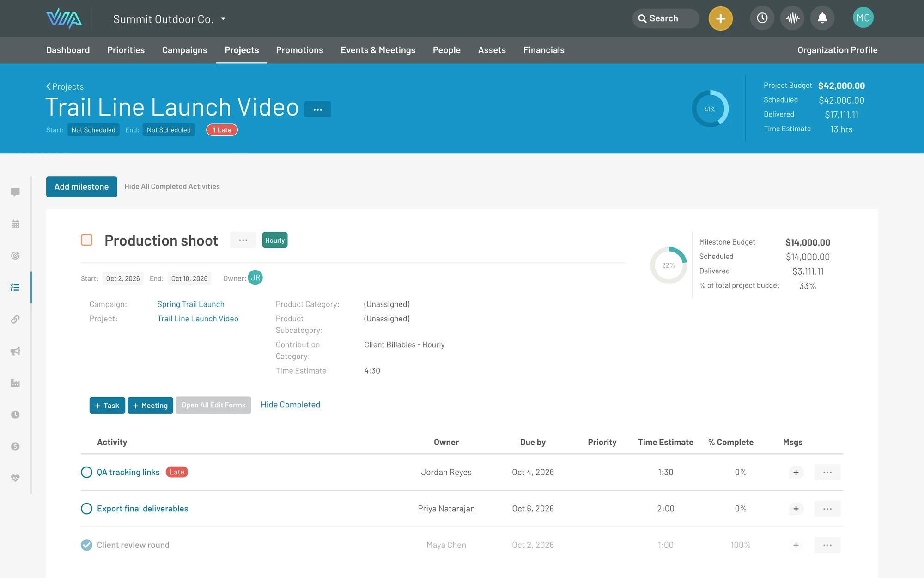Click the Hide Completed link

[x=290, y=405]
